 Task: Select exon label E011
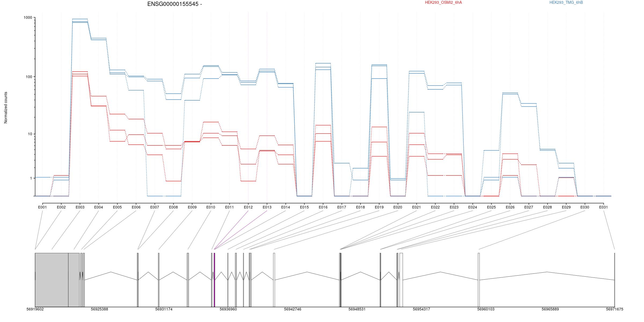click(229, 207)
